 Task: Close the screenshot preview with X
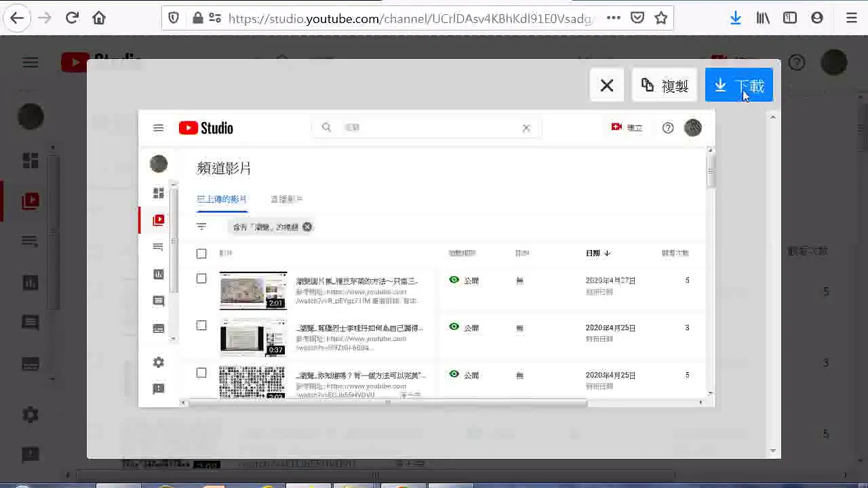point(607,85)
